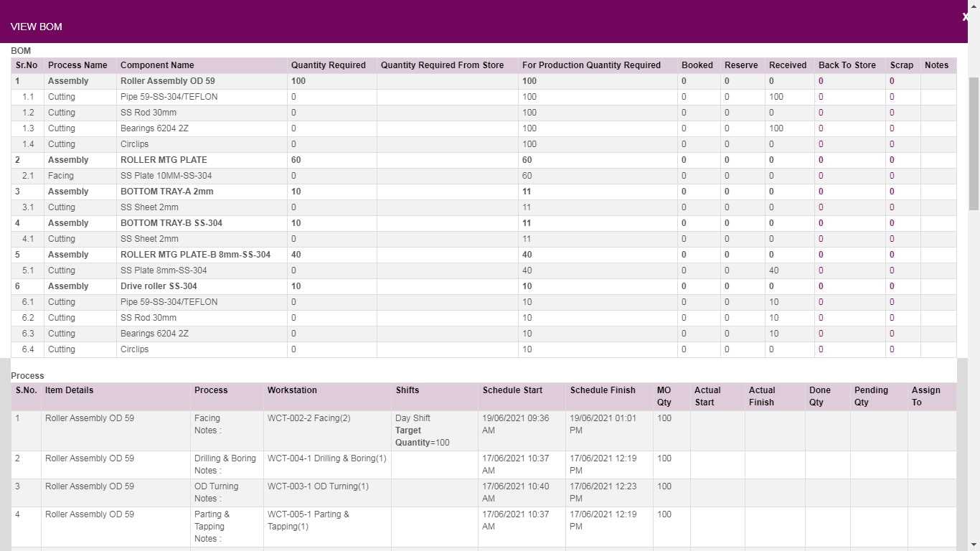
Task: Click the page scrollbar down arrow
Action: (x=974, y=545)
